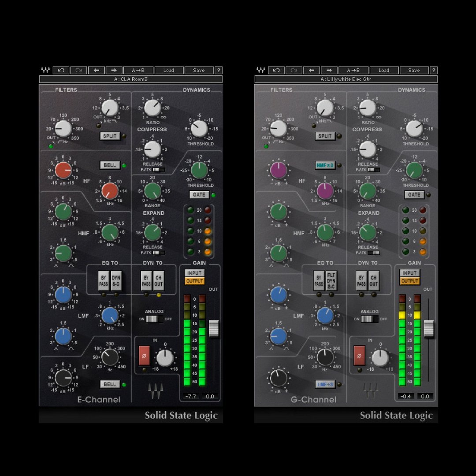The height and width of the screenshot is (476, 476).
Task: Toggle the red phase invert button in G-Channel
Action: [360, 356]
